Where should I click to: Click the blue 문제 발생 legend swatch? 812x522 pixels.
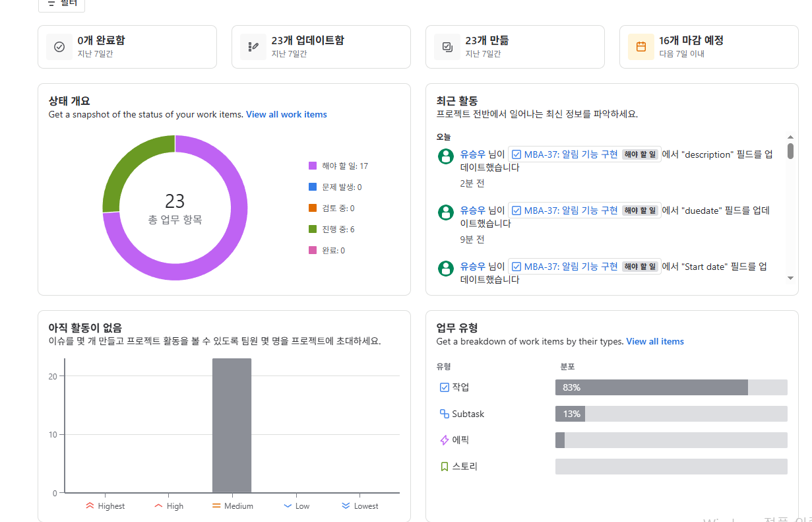313,187
